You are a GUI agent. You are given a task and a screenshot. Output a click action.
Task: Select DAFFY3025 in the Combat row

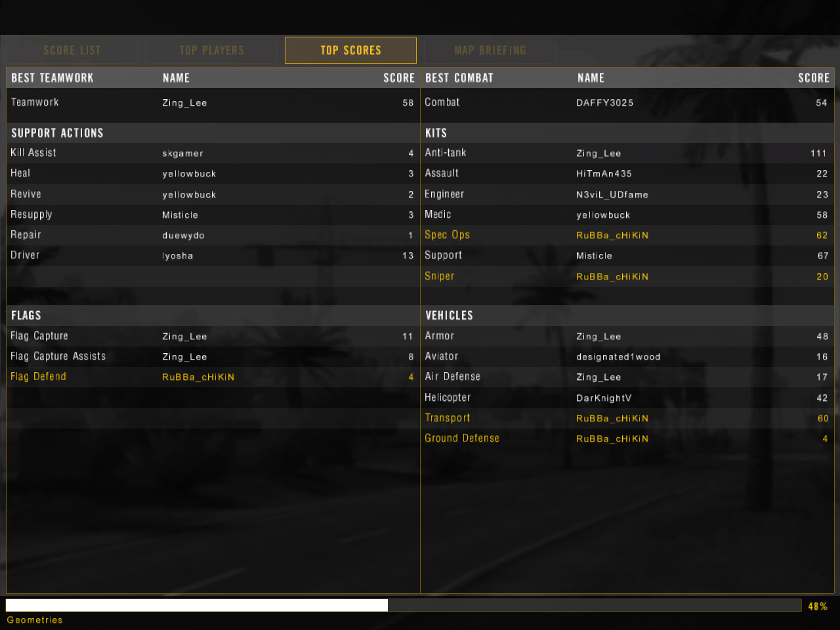604,103
